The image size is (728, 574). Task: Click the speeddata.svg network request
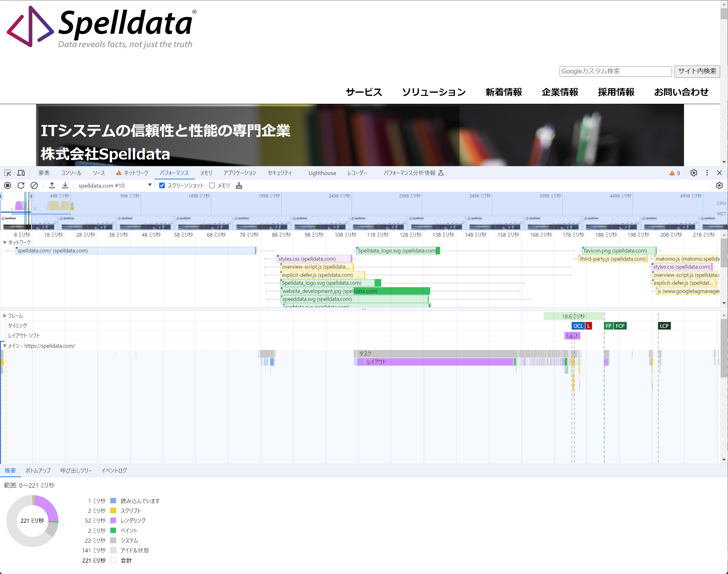coord(355,299)
